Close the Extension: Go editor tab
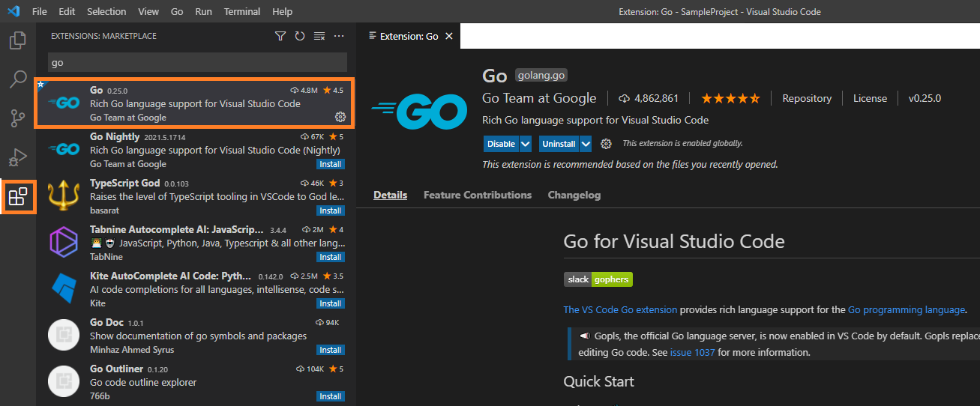This screenshot has height=406, width=980. [x=450, y=36]
